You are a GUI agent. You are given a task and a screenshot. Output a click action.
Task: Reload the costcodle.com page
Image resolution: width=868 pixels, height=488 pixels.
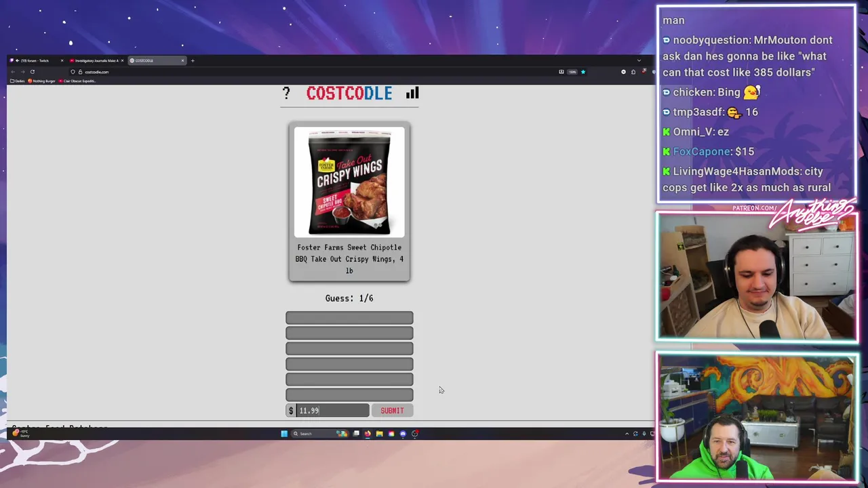point(32,72)
